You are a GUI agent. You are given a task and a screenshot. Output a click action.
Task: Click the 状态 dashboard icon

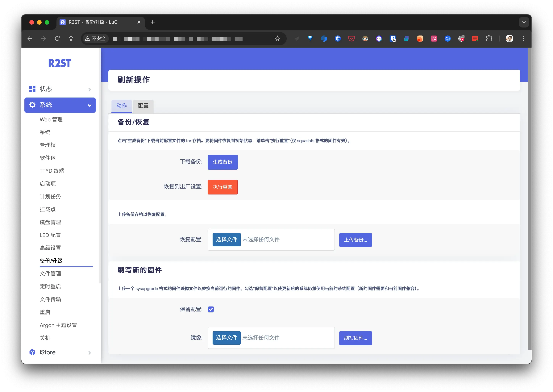pos(32,89)
